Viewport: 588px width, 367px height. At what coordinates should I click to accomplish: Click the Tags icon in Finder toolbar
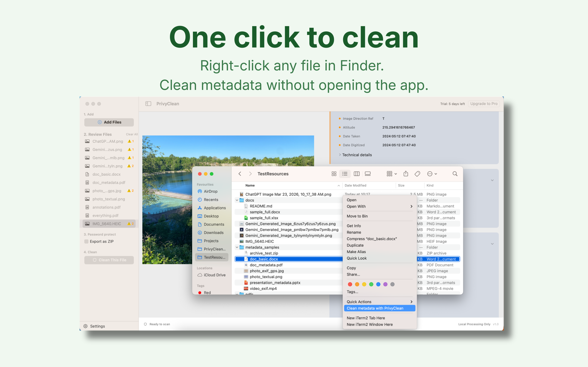[417, 174]
